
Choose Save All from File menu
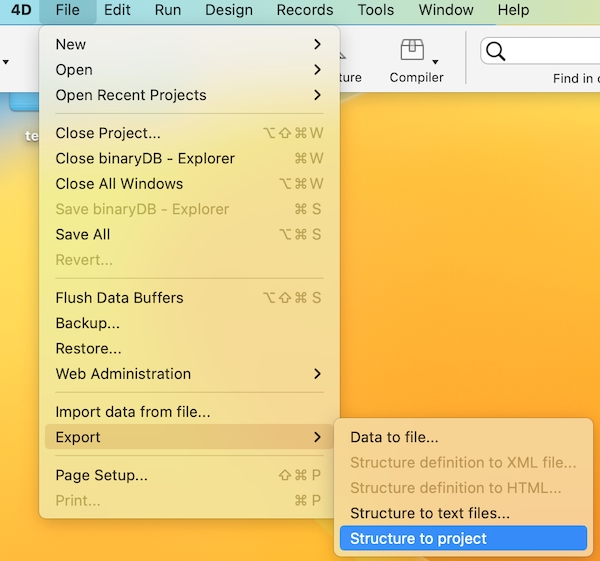point(83,234)
